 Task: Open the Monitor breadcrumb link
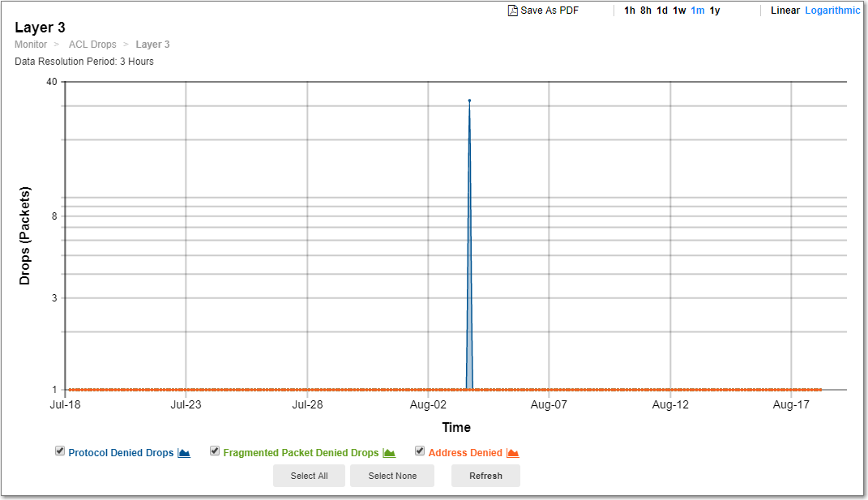point(31,45)
